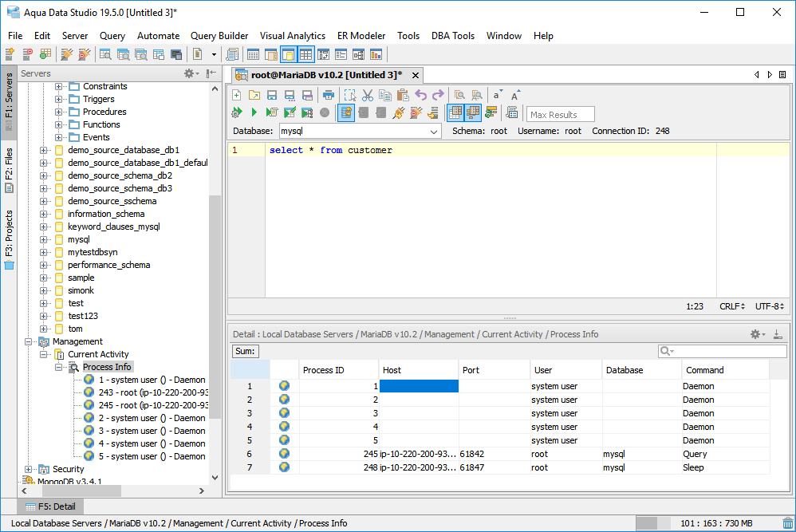The width and height of the screenshot is (796, 532).
Task: Click the Execute Explain plan icon
Action: pyautogui.click(x=307, y=112)
